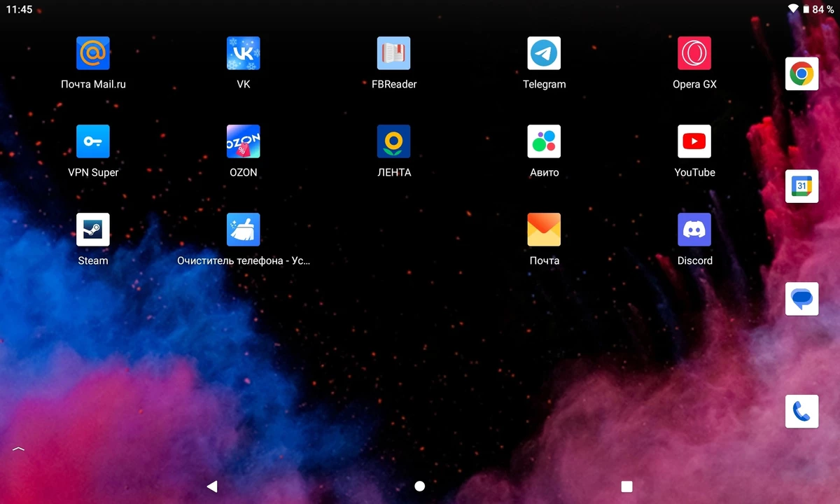This screenshot has width=840, height=504.
Task: Open Google Calendar from the dock
Action: point(802,186)
